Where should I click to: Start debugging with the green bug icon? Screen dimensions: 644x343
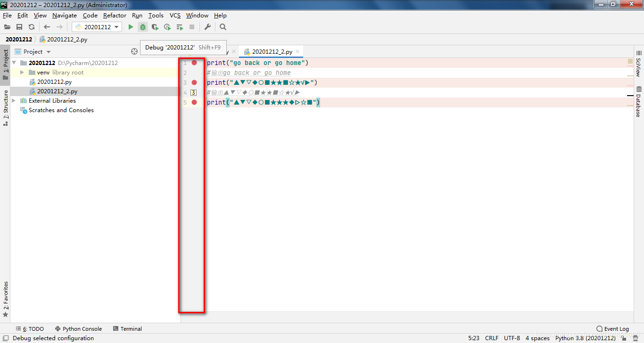pyautogui.click(x=142, y=27)
